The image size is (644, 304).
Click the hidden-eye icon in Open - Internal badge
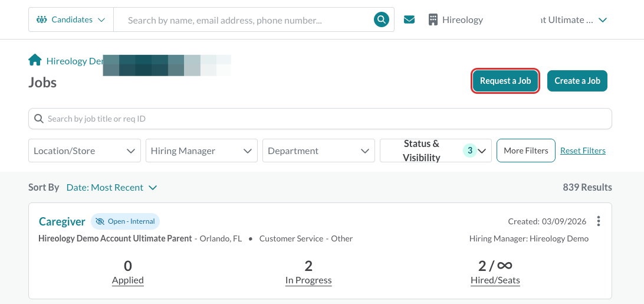pyautogui.click(x=100, y=221)
